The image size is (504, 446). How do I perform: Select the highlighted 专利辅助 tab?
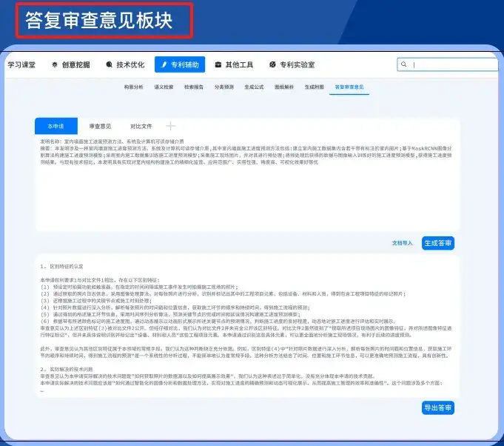(x=180, y=64)
